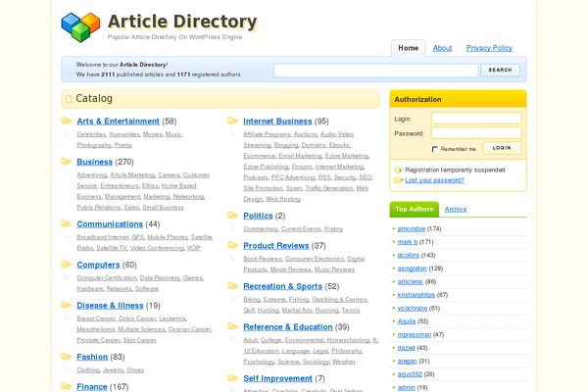
Task: Open the Self Improvement category
Action: click(x=277, y=378)
